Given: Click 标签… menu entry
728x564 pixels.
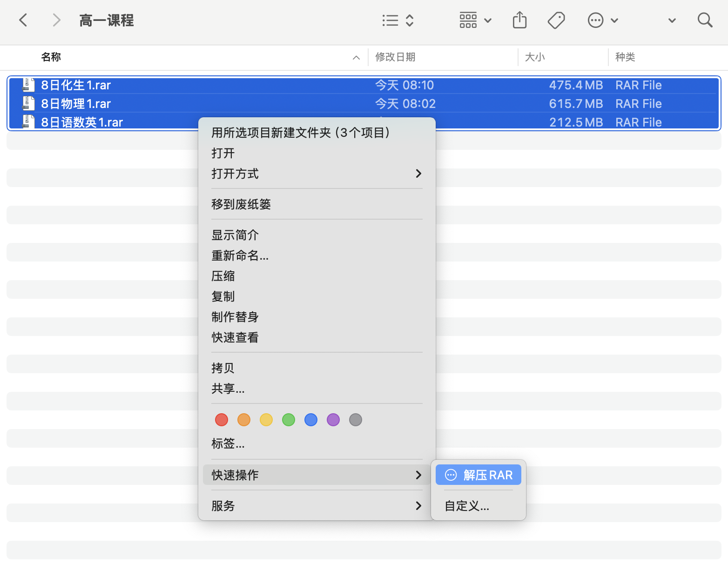Looking at the screenshot, I should 228,443.
